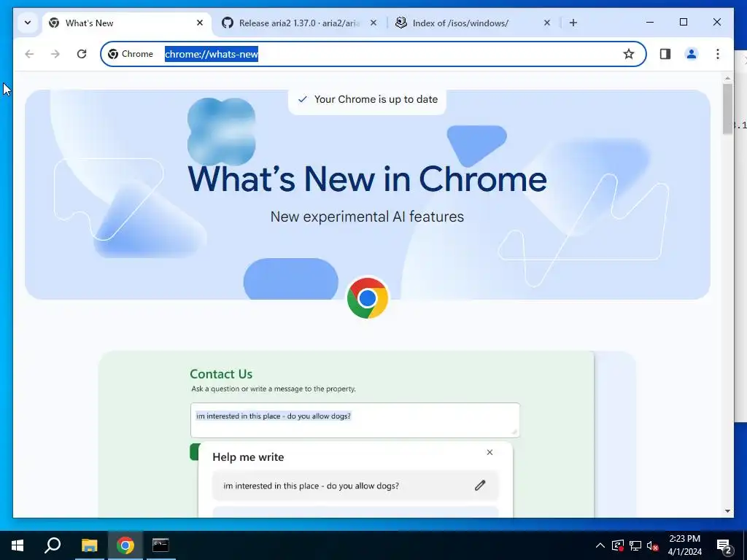Switch to the Index of /isos/windows/ tab
This screenshot has height=560, width=747.
tap(473, 23)
